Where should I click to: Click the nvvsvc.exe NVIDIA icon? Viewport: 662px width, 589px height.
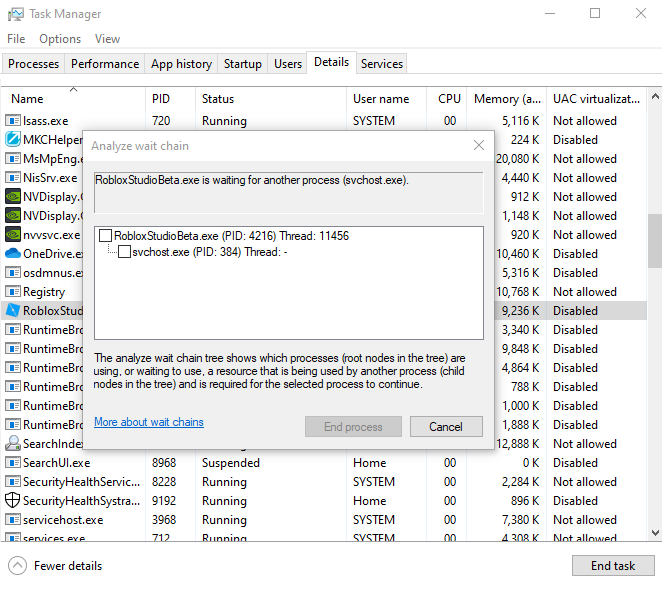click(x=13, y=234)
